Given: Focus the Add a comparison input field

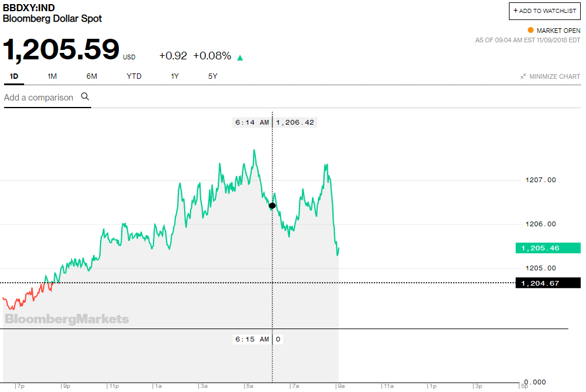Looking at the screenshot, I should tap(39, 98).
